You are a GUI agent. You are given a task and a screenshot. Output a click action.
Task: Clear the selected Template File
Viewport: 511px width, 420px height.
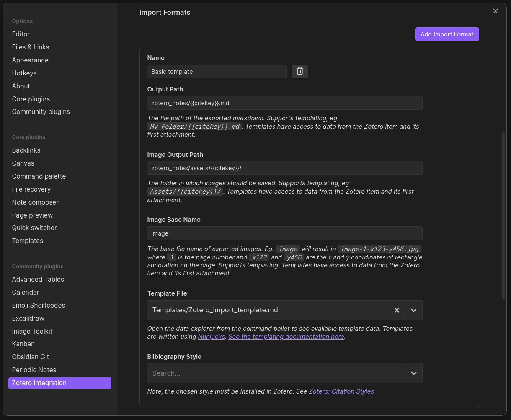[397, 310]
